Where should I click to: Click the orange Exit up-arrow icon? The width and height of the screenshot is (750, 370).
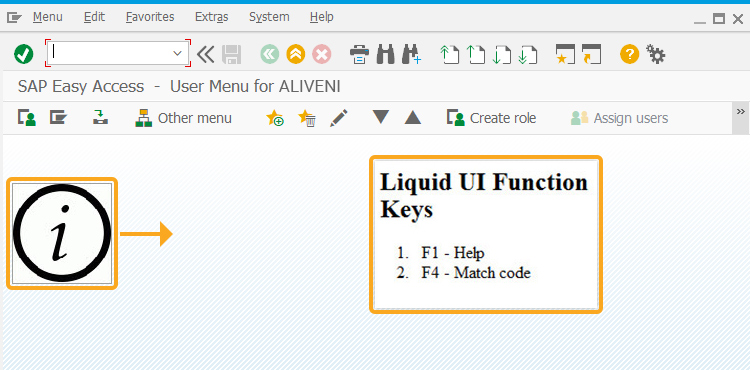coord(296,54)
